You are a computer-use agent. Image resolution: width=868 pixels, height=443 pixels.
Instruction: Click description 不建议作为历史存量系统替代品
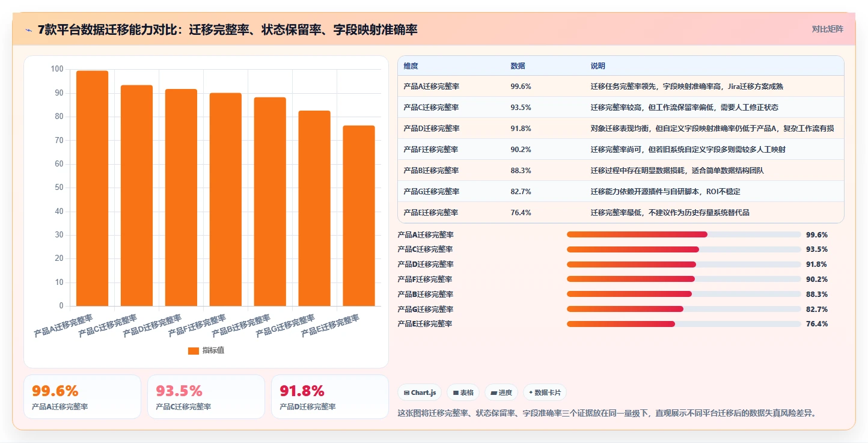pos(670,213)
